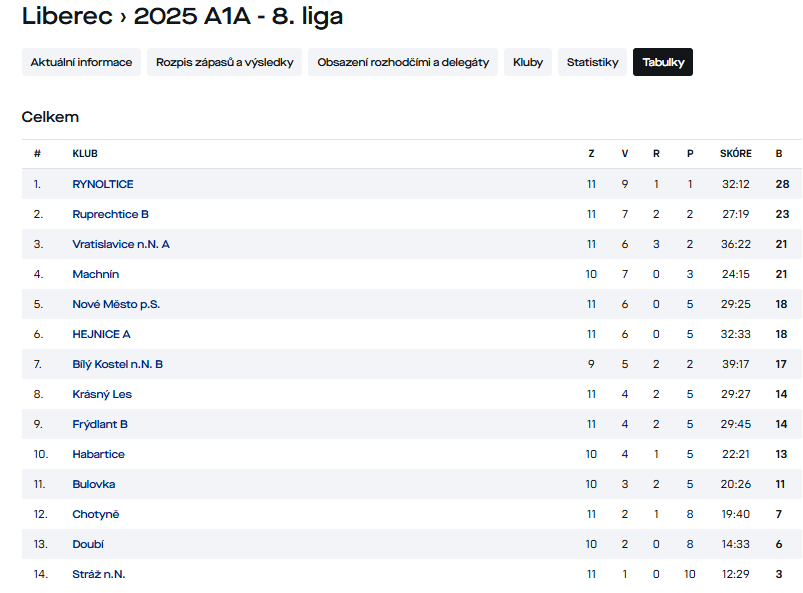This screenshot has width=803, height=593.
Task: Switch to Rozpis zápasů a výsledky tab
Action: [225, 62]
